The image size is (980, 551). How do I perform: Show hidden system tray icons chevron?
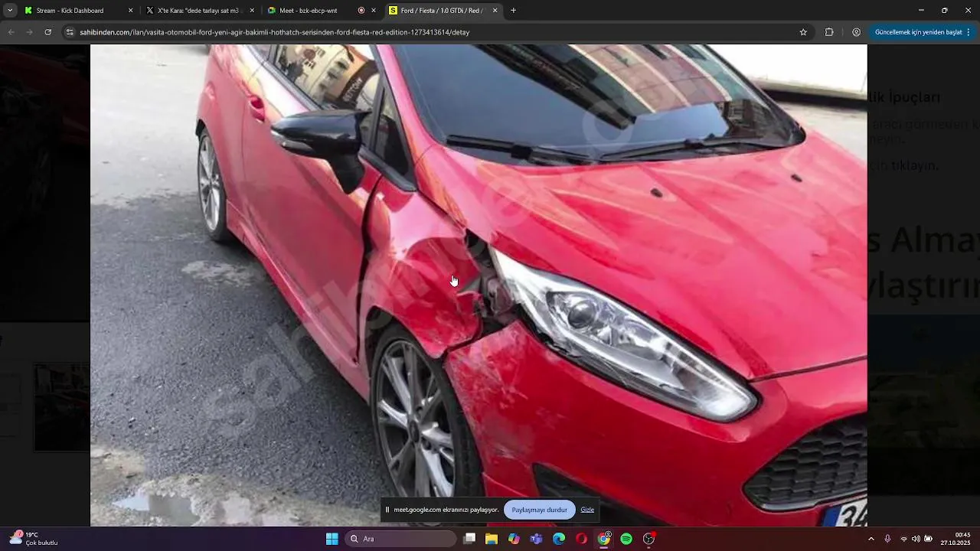pyautogui.click(x=871, y=539)
